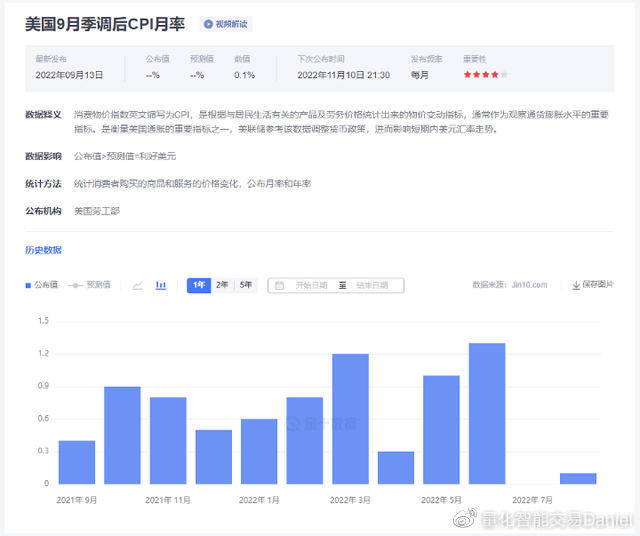The width and height of the screenshot is (640, 536).
Task: Click latest release date 2022年09月13日
Action: (69, 75)
